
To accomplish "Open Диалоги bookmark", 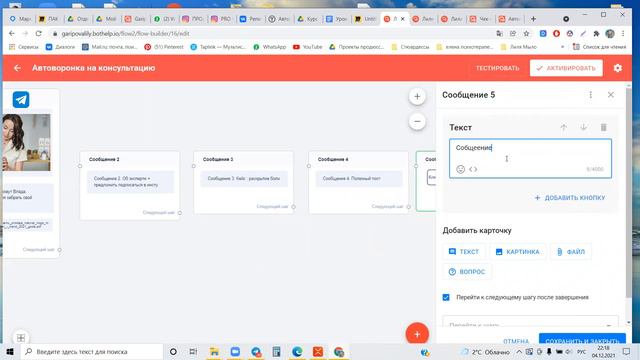I will click(60, 47).
